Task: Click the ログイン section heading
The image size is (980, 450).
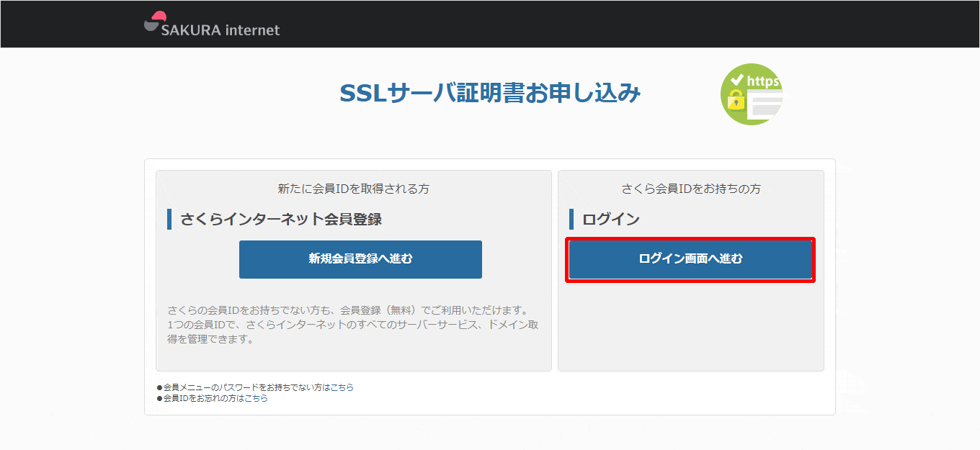Action: point(611,220)
